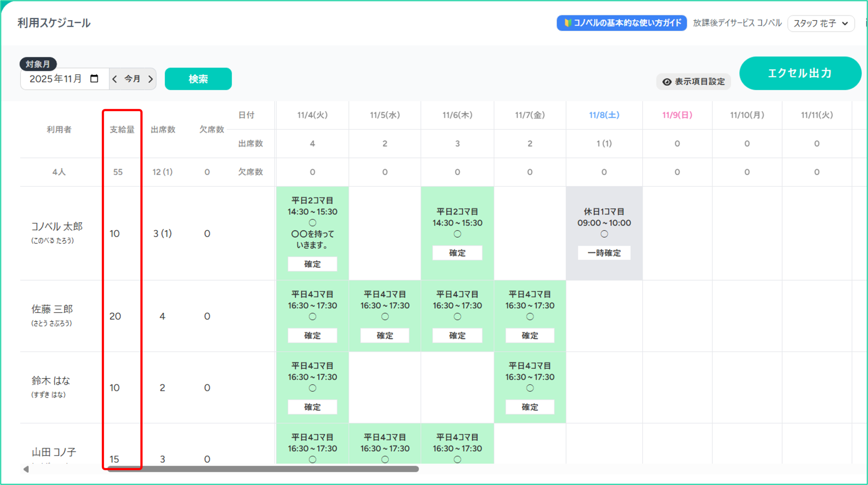Click the エクセル出力 export button
Screen dimensions: 868x485
800,73
